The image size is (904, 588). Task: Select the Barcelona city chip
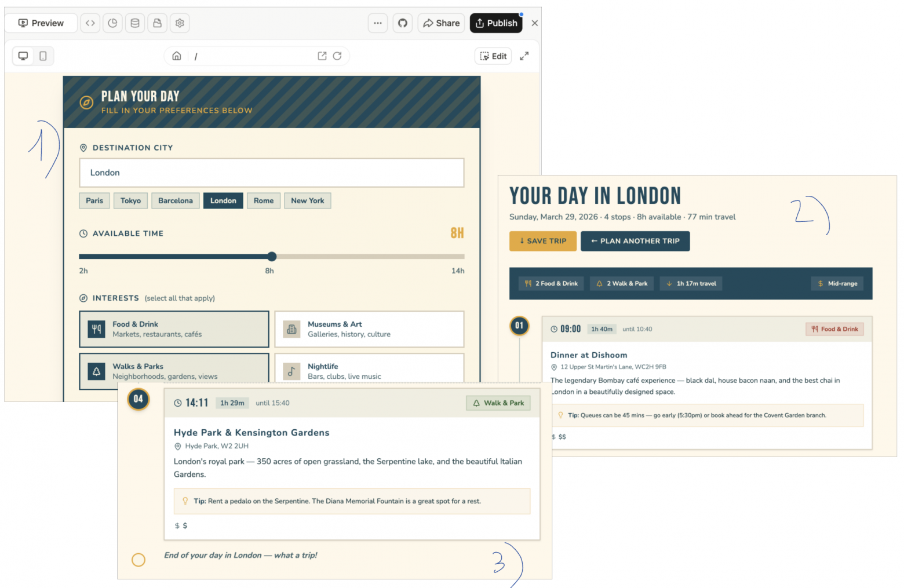[176, 201]
